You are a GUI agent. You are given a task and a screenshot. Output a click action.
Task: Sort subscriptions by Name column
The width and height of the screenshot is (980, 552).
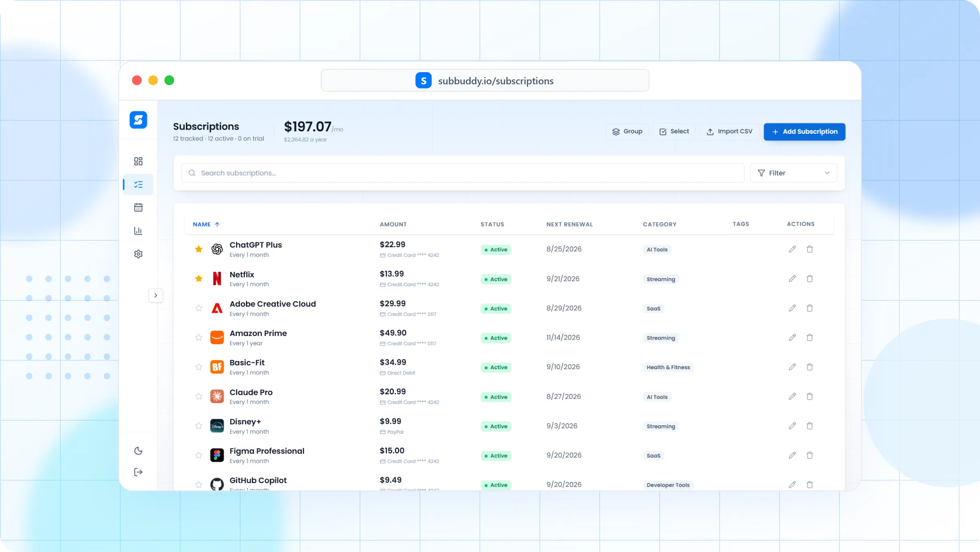[x=206, y=225]
